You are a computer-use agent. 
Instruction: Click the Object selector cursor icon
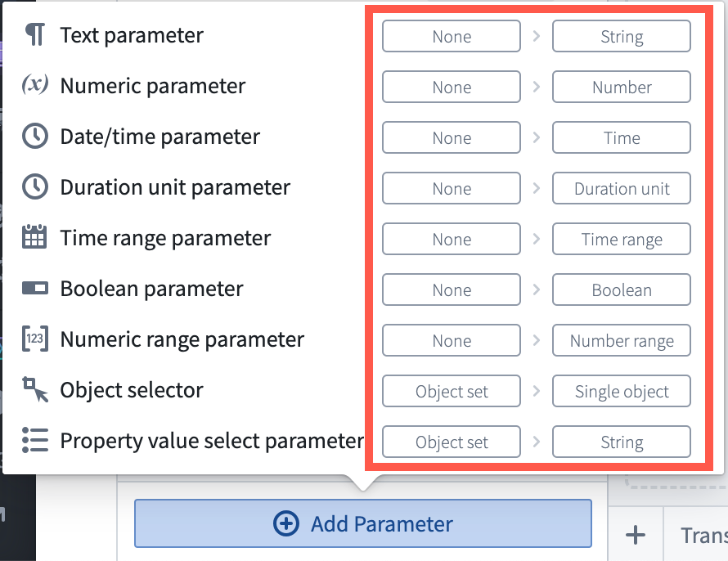click(35, 388)
